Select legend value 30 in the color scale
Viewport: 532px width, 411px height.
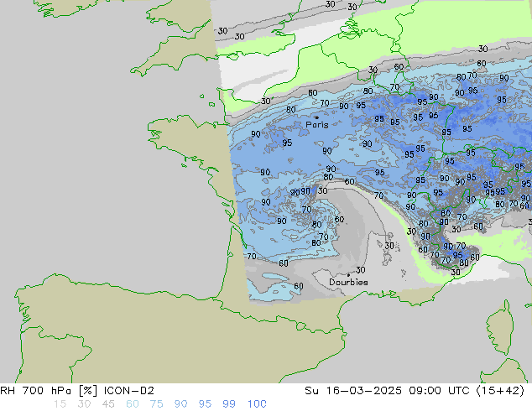pyautogui.click(x=84, y=404)
